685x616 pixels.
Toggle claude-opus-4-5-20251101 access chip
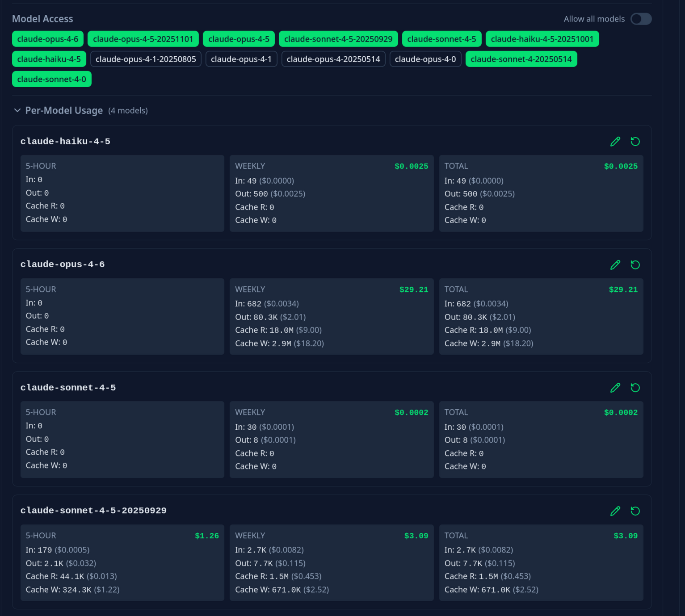[x=143, y=39]
